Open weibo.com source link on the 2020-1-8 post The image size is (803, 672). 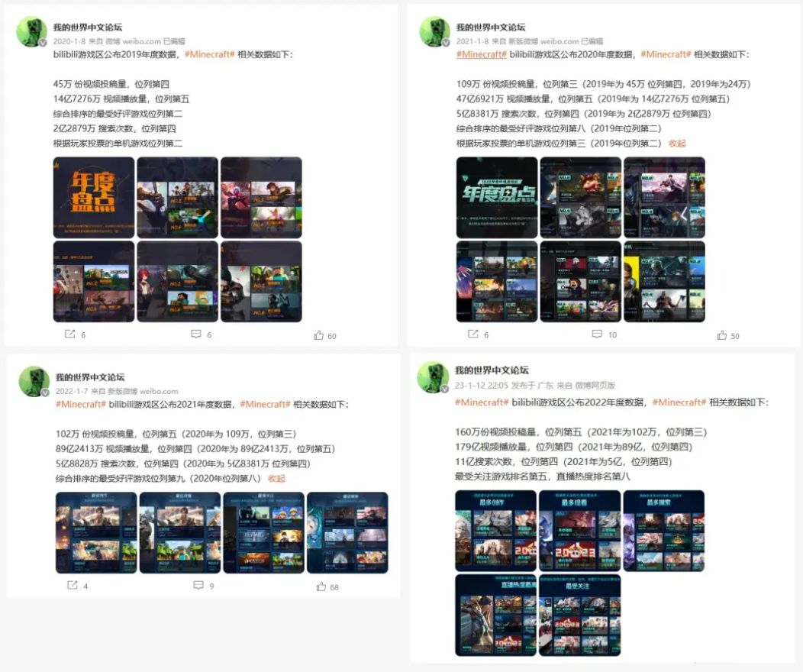(x=141, y=41)
